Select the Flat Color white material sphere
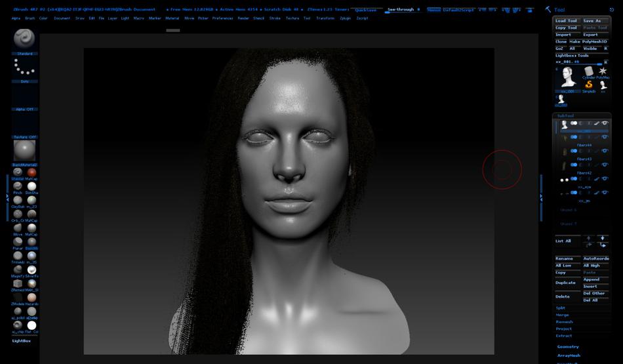This screenshot has height=364, width=623. pos(31,325)
